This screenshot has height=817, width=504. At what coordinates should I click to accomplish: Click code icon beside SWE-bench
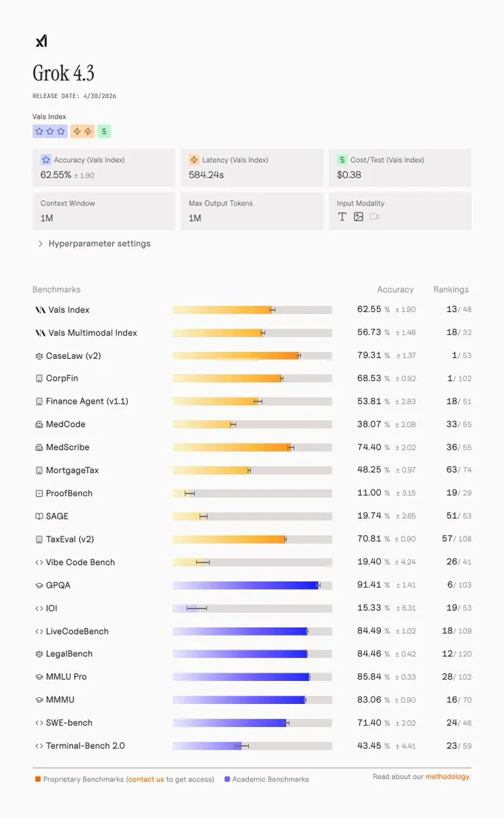tap(39, 723)
